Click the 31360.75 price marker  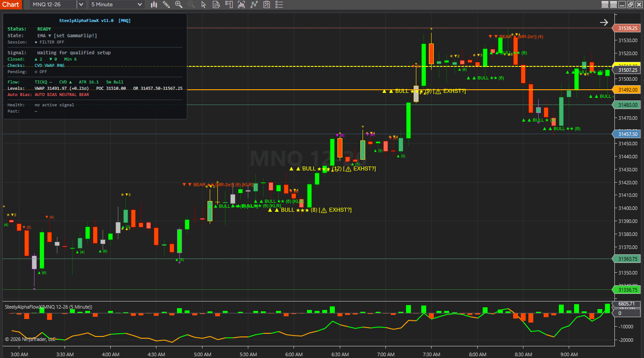point(627,259)
